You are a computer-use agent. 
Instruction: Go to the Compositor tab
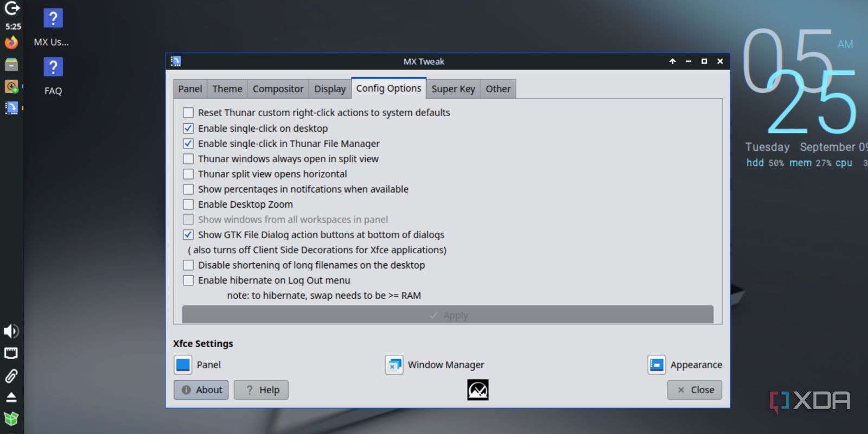pos(278,89)
